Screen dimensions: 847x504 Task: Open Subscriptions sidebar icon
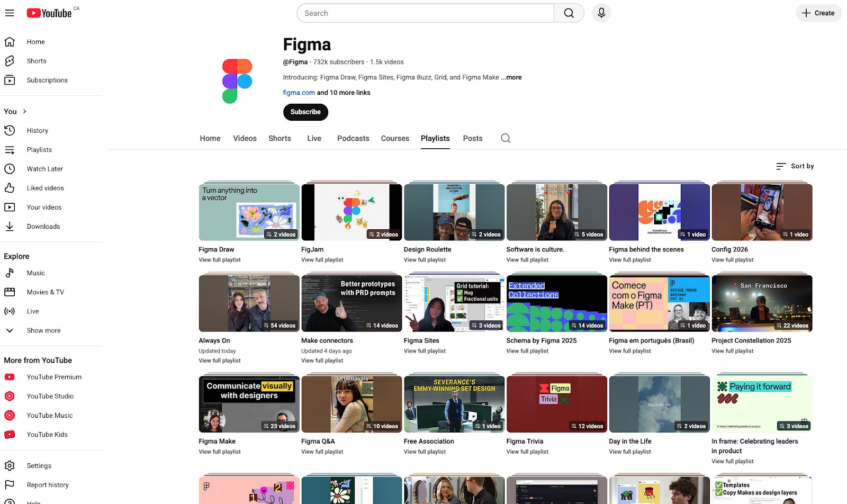[x=10, y=80]
